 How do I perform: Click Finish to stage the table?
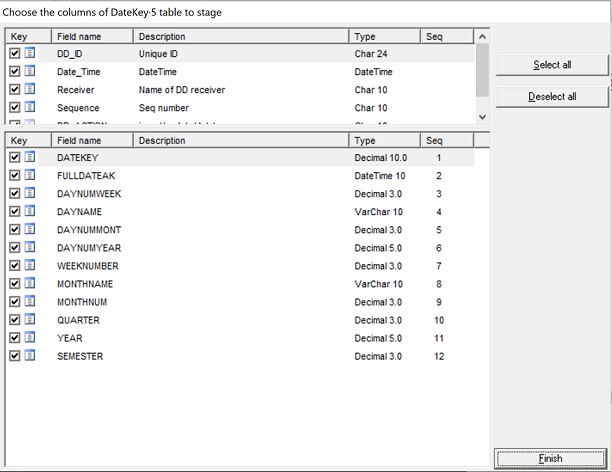pyautogui.click(x=551, y=459)
